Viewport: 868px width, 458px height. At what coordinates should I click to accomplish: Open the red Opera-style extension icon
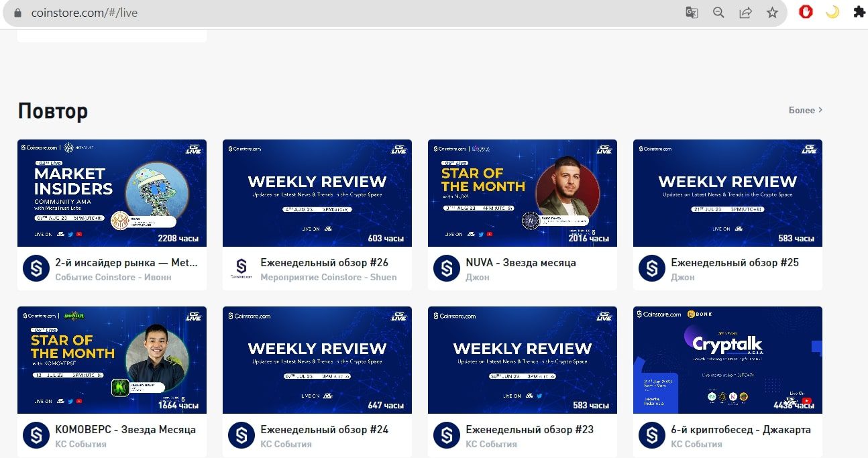pos(806,12)
